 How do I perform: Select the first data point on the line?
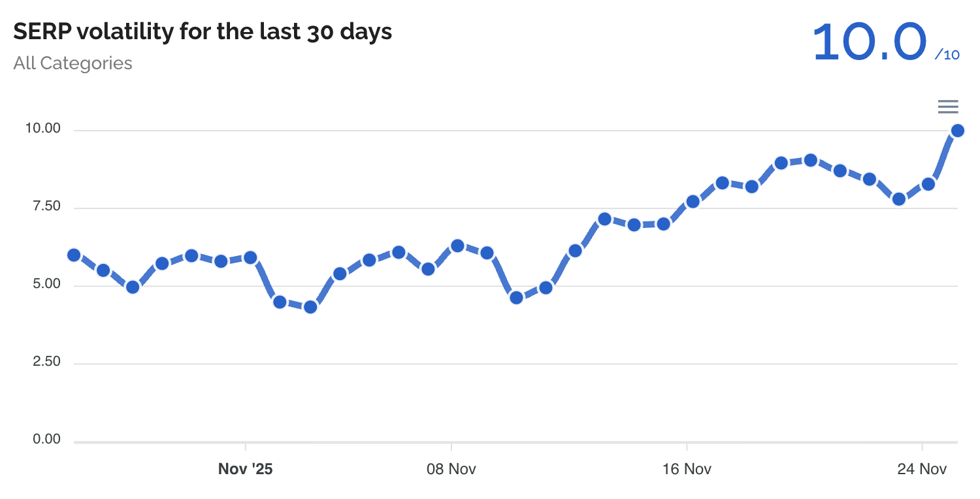(x=74, y=255)
